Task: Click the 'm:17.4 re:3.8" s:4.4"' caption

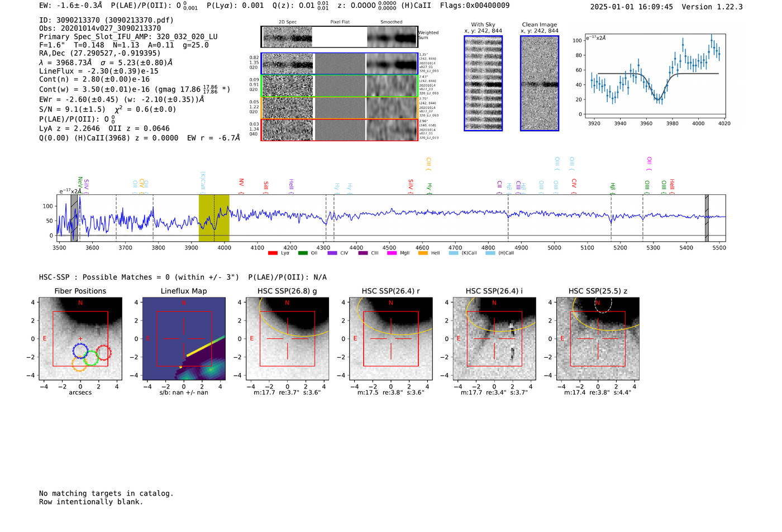Action: (598, 392)
